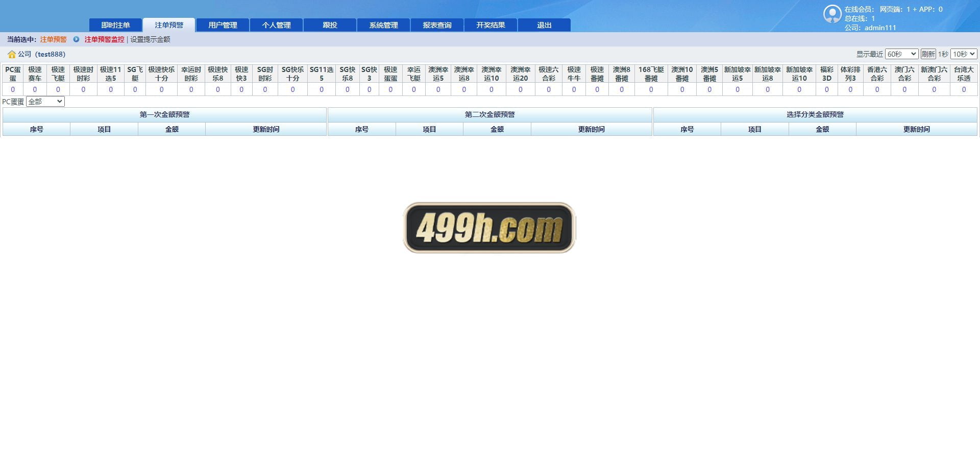The width and height of the screenshot is (980, 454).
Task: Select 澳洲幸运20 lottery column
Action: tap(521, 74)
